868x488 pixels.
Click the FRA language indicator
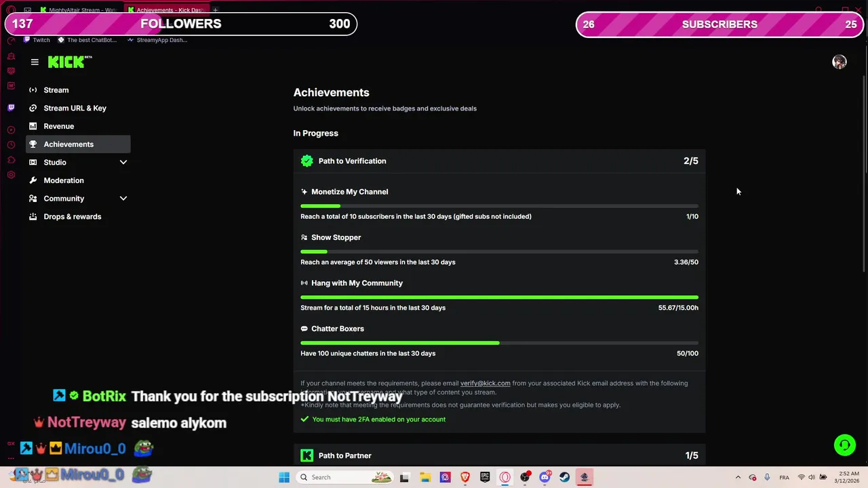point(785,477)
